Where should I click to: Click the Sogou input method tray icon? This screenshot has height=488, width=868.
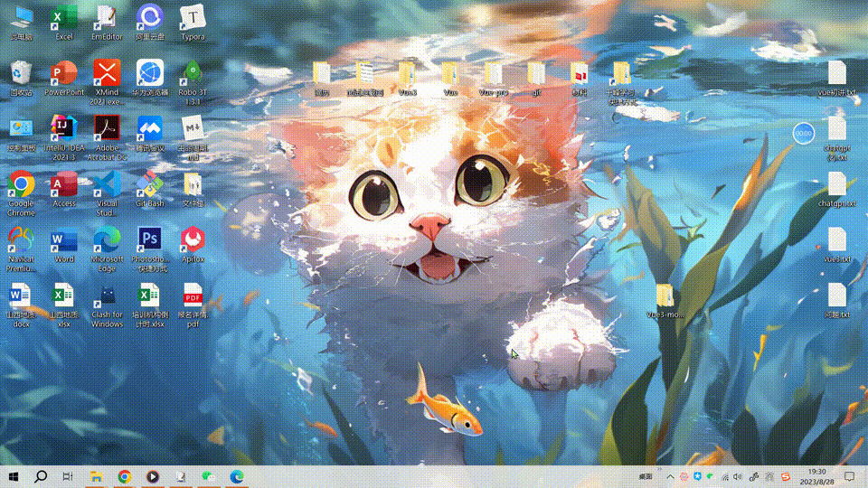click(786, 476)
